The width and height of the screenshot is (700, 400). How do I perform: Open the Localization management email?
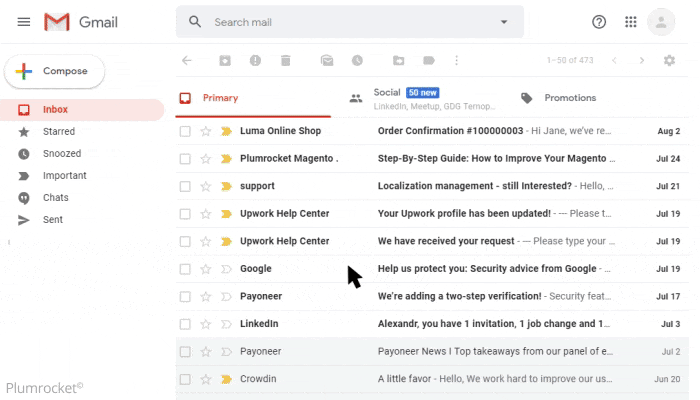point(432,186)
